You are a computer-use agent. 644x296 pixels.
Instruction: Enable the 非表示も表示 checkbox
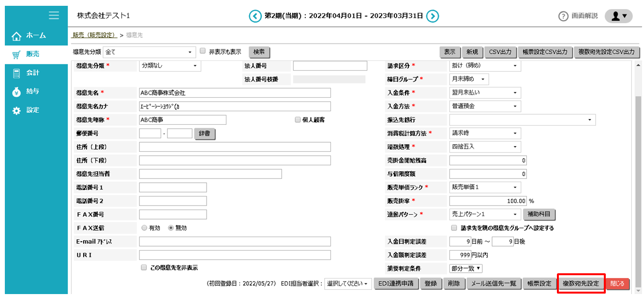[203, 51]
